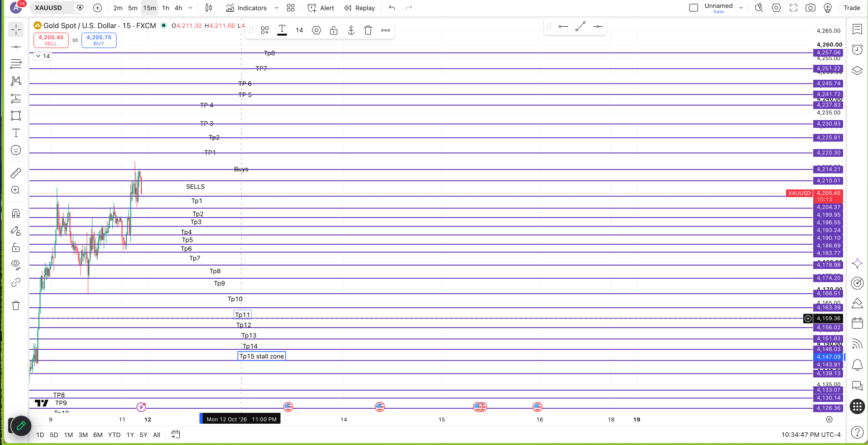The width and height of the screenshot is (868, 445).
Task: Open candle chart style selector
Action: 209,8
